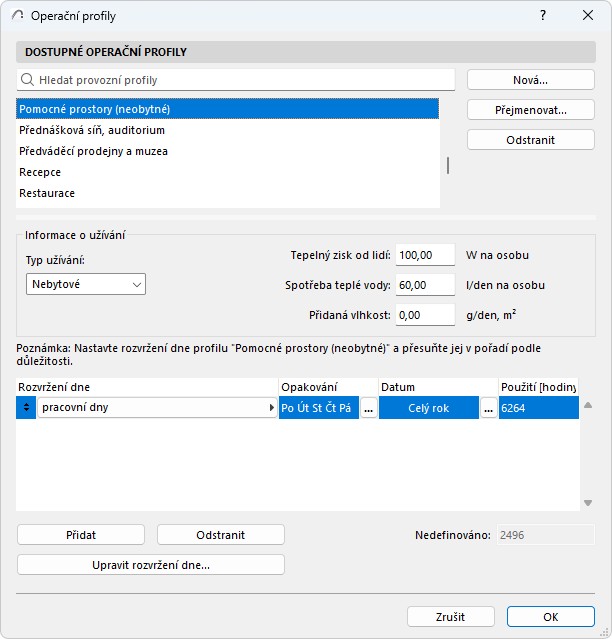612x639 pixels.
Task: Confirm with the OK button
Action: click(551, 617)
